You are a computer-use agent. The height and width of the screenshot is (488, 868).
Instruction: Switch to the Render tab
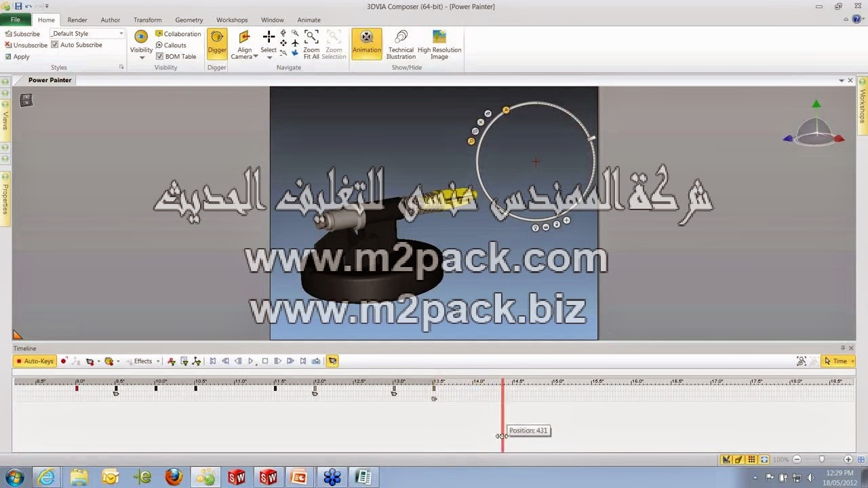77,20
